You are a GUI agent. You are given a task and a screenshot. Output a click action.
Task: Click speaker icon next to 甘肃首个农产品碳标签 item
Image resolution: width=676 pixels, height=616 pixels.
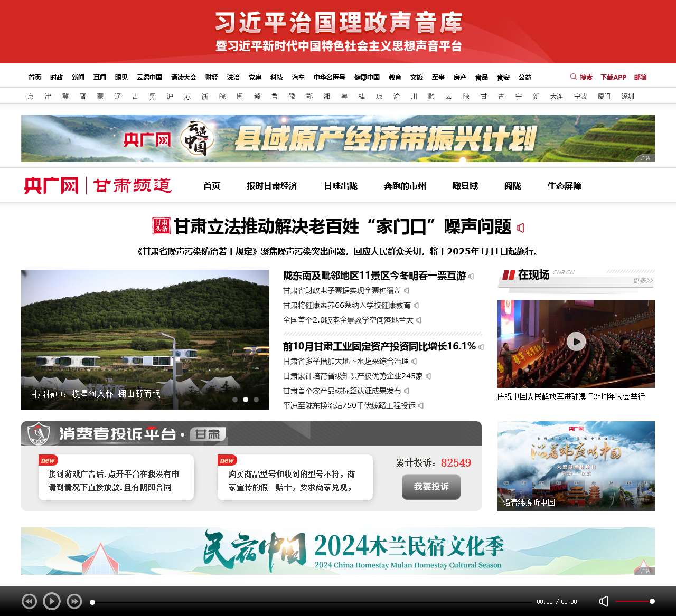(407, 391)
